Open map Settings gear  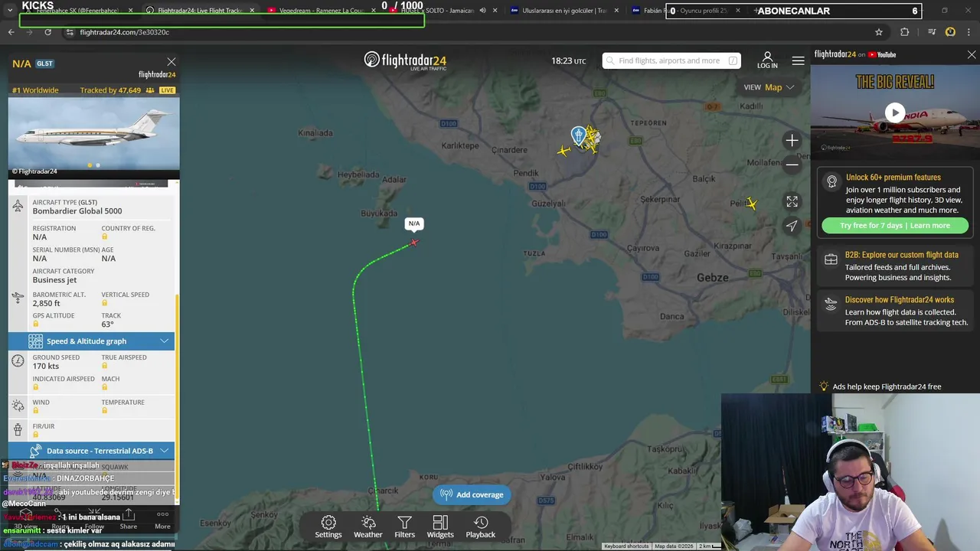pyautogui.click(x=328, y=527)
